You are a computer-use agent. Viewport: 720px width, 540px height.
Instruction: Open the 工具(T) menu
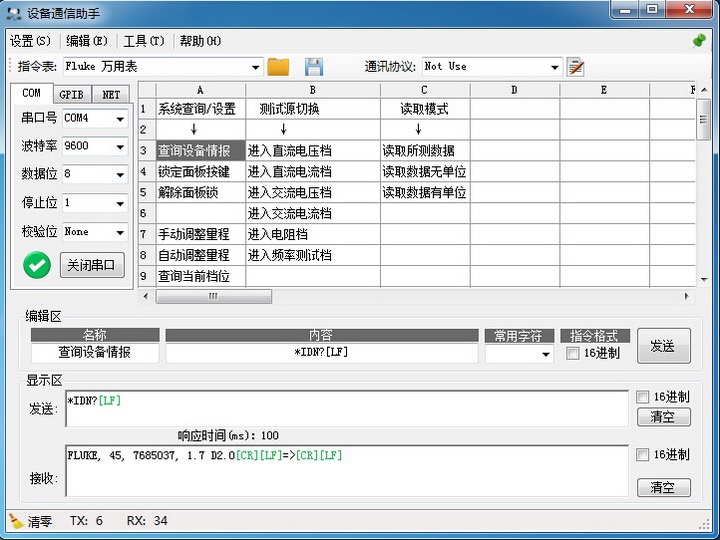click(144, 41)
